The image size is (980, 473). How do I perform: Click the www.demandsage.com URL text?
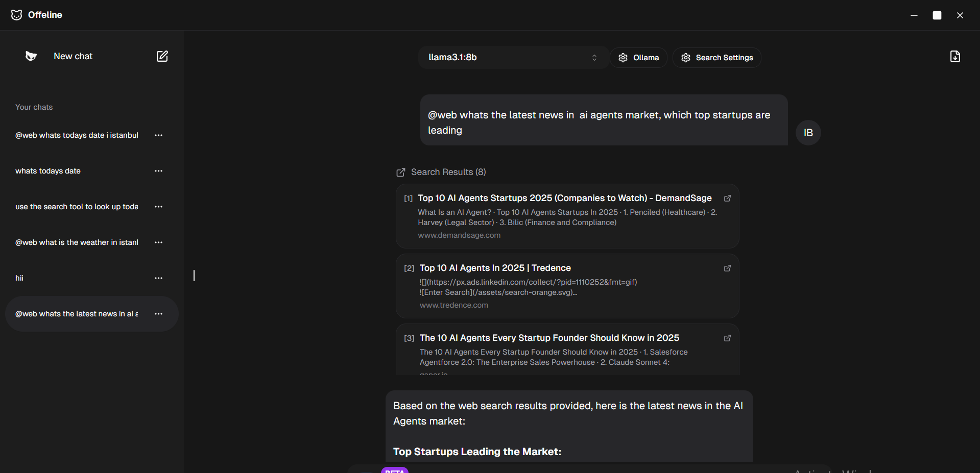(x=459, y=235)
